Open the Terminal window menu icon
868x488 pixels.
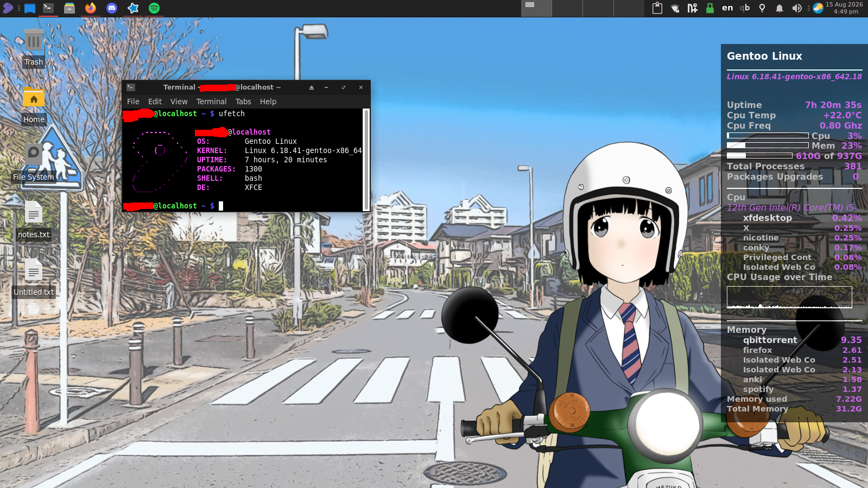131,87
